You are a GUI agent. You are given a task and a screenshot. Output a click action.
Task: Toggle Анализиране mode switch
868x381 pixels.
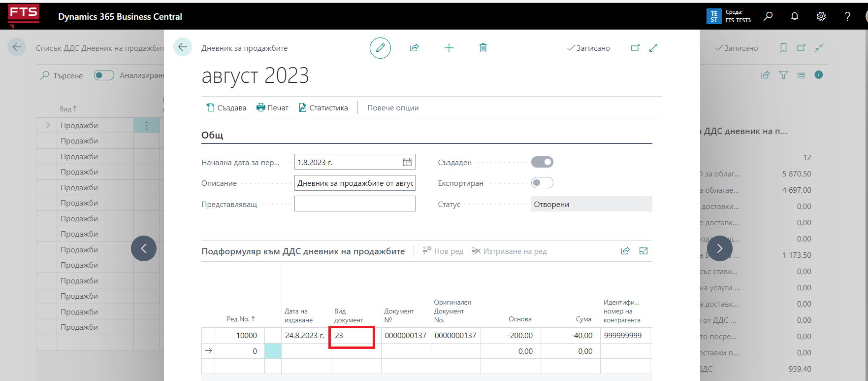click(104, 75)
